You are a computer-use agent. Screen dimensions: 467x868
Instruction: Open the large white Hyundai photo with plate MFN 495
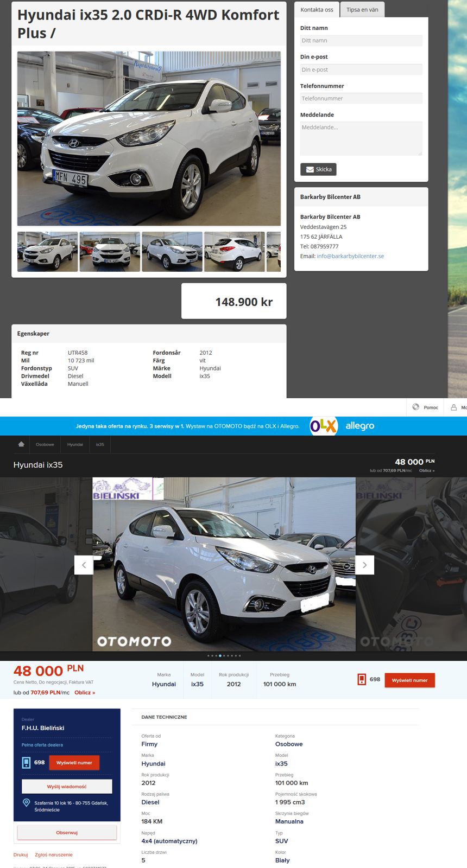149,138
